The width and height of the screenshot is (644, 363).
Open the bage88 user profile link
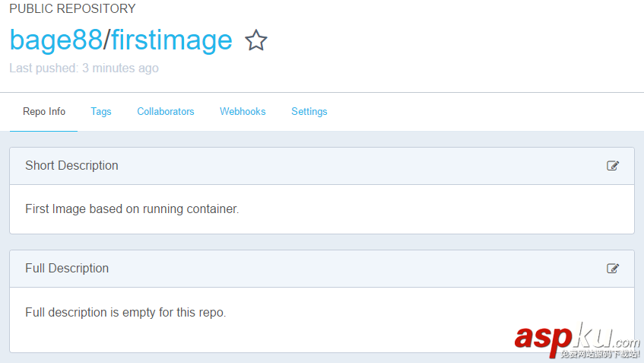[56, 40]
